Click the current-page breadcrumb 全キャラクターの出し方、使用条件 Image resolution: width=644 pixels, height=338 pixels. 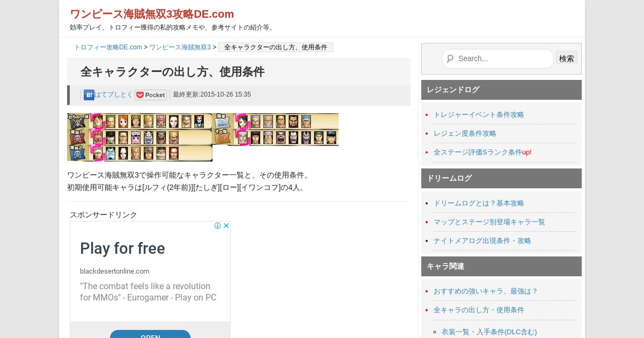(x=276, y=47)
